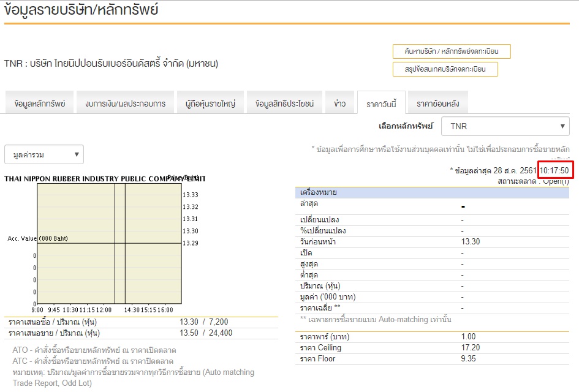Click the par value 1.00
This screenshot has height=392, width=579.
(468, 337)
